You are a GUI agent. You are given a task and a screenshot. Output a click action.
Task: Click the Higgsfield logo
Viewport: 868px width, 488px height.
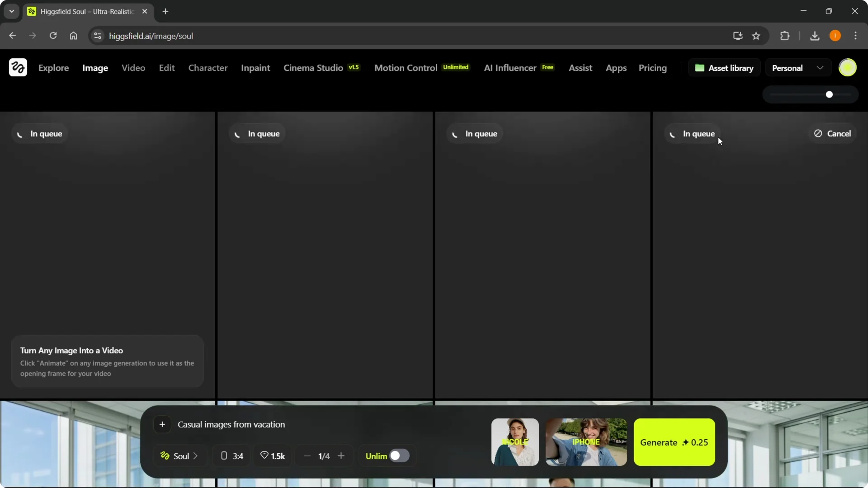(18, 67)
